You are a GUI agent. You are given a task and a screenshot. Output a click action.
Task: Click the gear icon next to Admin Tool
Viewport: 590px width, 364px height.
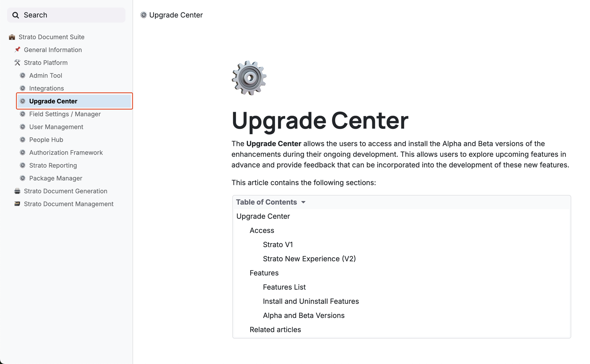click(x=23, y=76)
